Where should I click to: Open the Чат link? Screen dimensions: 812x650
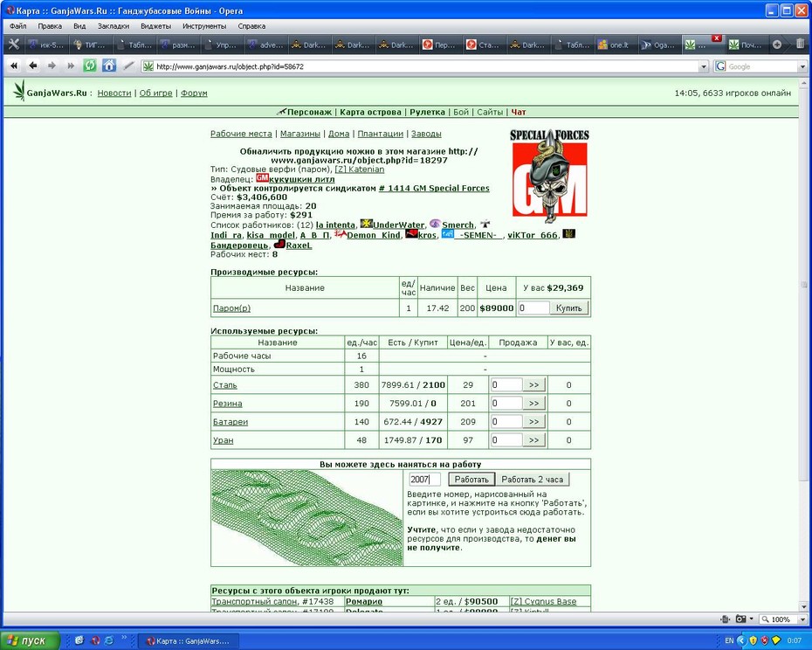pos(519,112)
